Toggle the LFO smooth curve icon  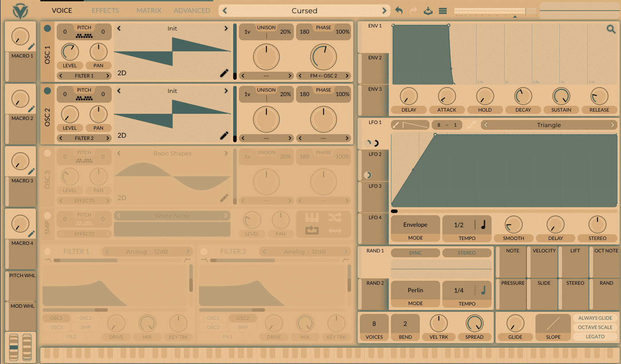coord(472,125)
